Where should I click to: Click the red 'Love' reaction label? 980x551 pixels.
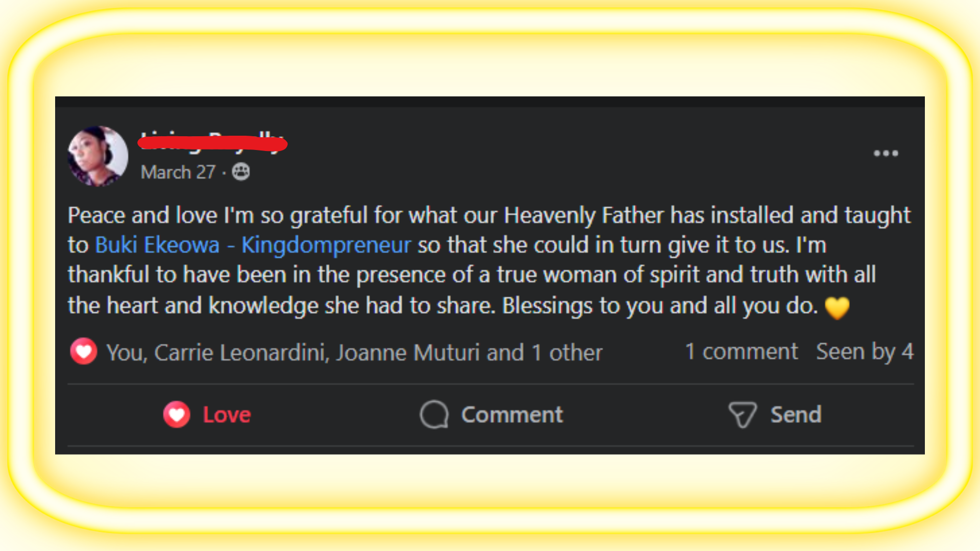(227, 415)
